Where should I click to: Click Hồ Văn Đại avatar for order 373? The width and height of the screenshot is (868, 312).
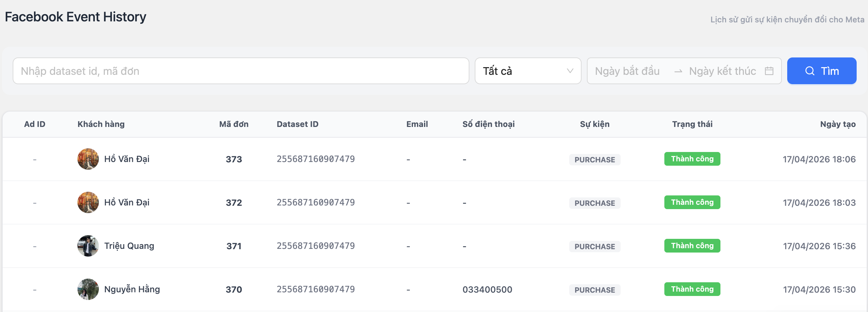(x=88, y=159)
